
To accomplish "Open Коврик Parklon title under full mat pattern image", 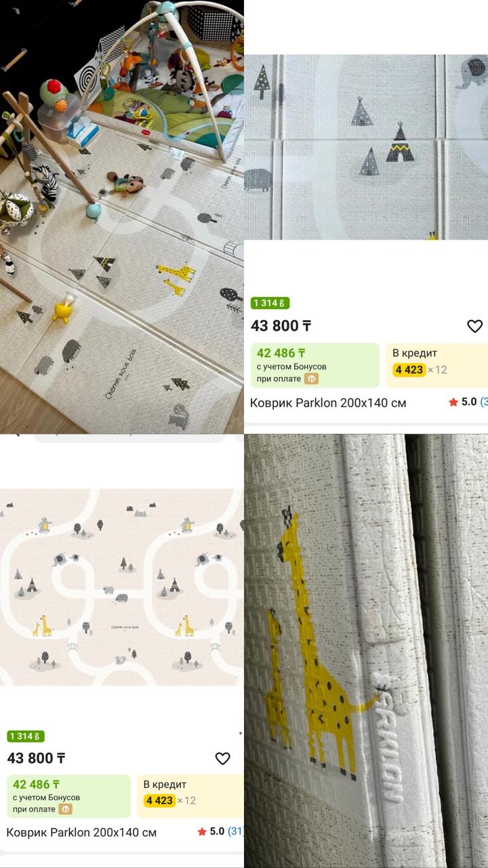I will (x=81, y=832).
